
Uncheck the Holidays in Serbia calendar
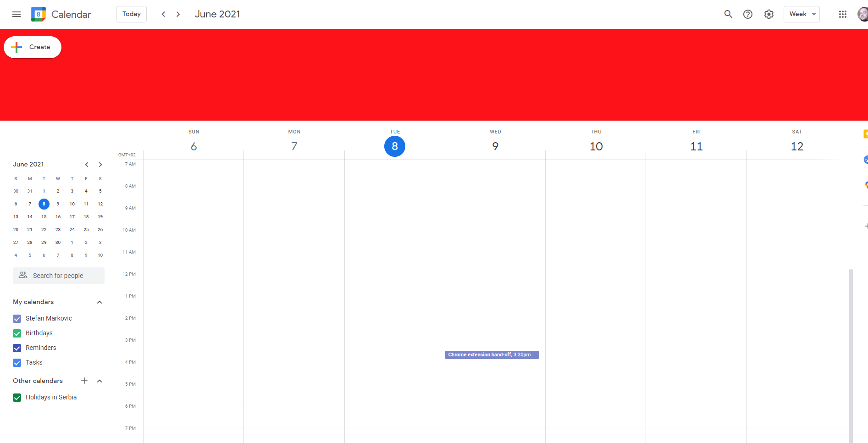tap(17, 397)
